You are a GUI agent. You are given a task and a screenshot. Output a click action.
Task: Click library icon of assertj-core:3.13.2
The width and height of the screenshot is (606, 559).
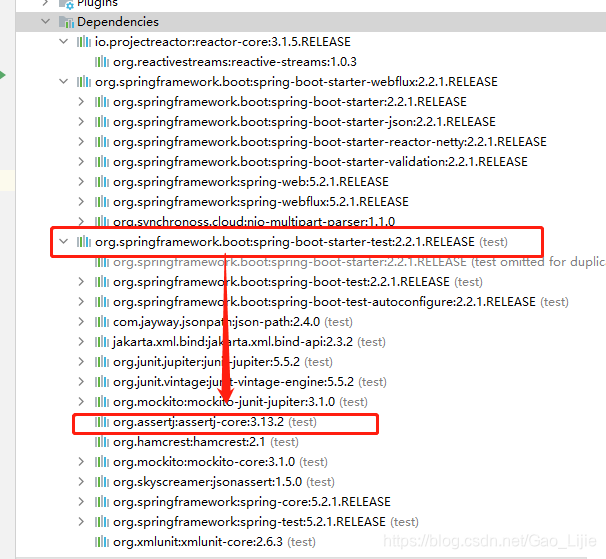point(102,422)
